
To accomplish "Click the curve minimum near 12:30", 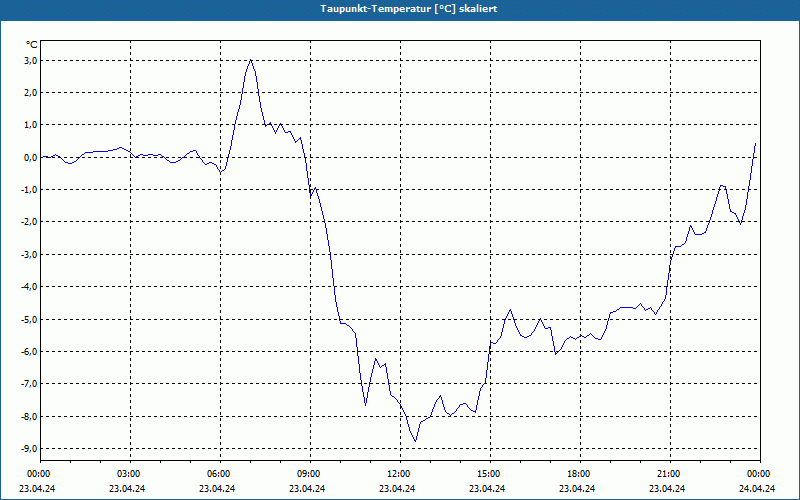I will [x=416, y=441].
